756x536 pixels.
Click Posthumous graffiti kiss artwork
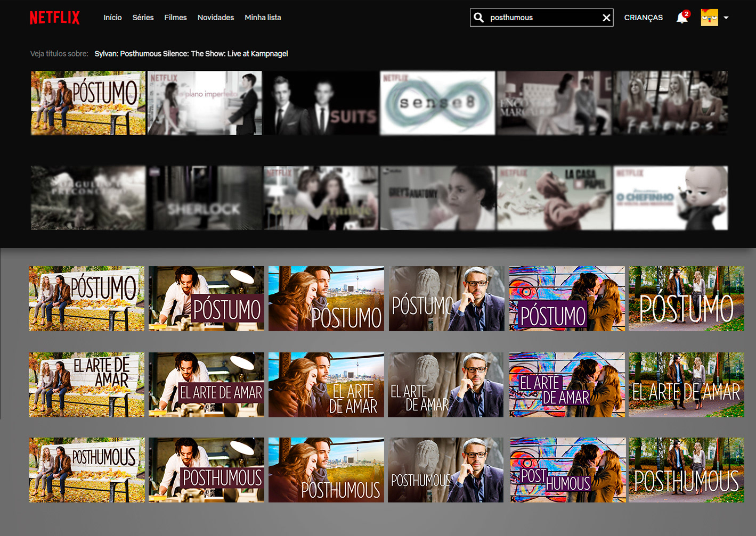tap(568, 470)
